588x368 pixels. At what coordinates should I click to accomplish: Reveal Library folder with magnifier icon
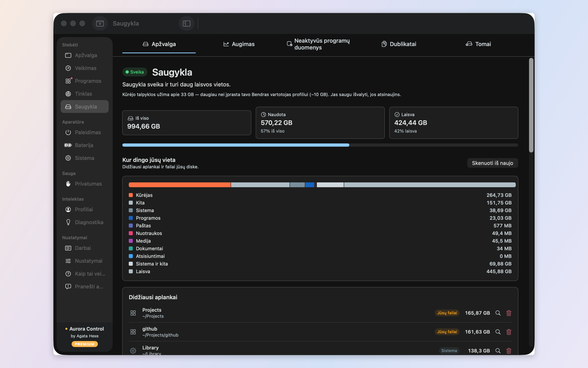click(498, 351)
